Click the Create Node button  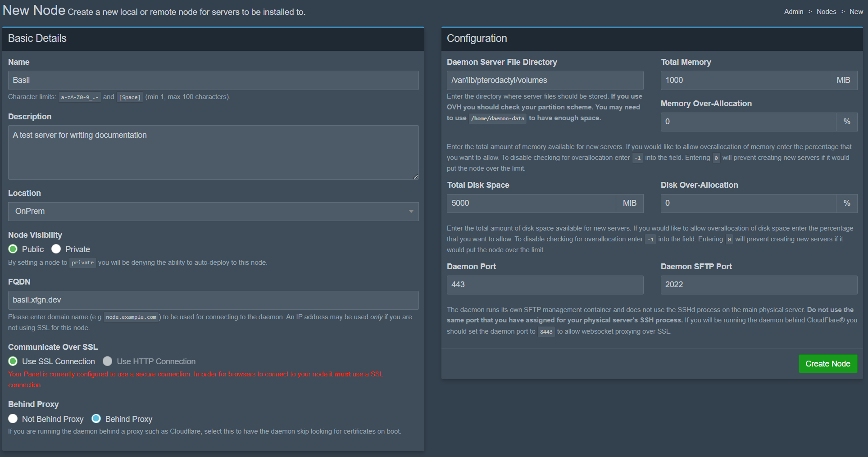pos(827,364)
